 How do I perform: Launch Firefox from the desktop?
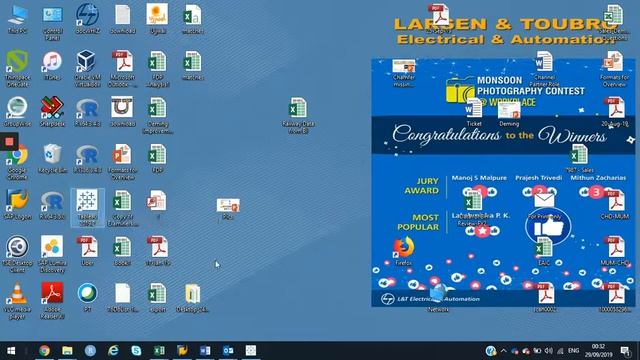pos(403,251)
